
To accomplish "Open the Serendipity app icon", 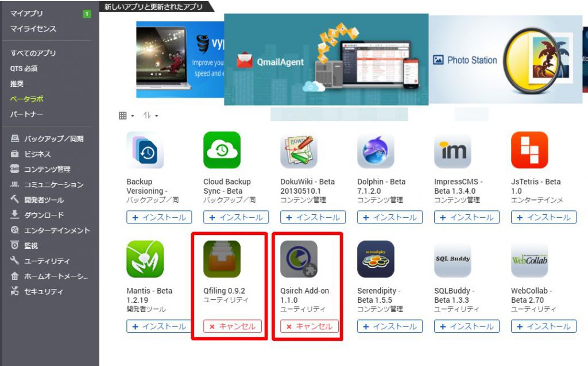I will coord(376,259).
